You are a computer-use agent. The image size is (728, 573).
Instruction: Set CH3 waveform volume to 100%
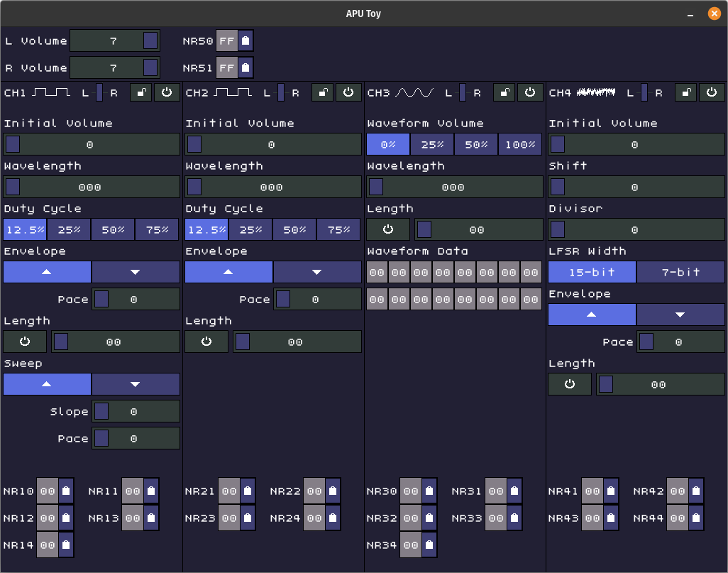coord(521,145)
